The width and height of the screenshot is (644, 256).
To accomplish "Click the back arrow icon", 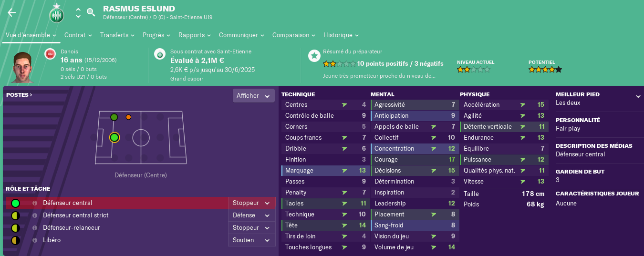I will 12,12.
